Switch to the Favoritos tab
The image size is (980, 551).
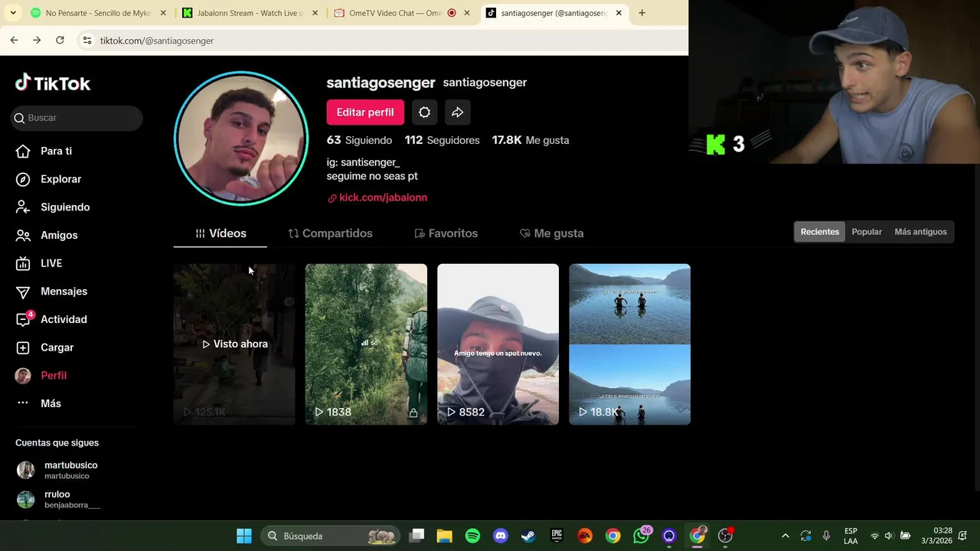446,233
